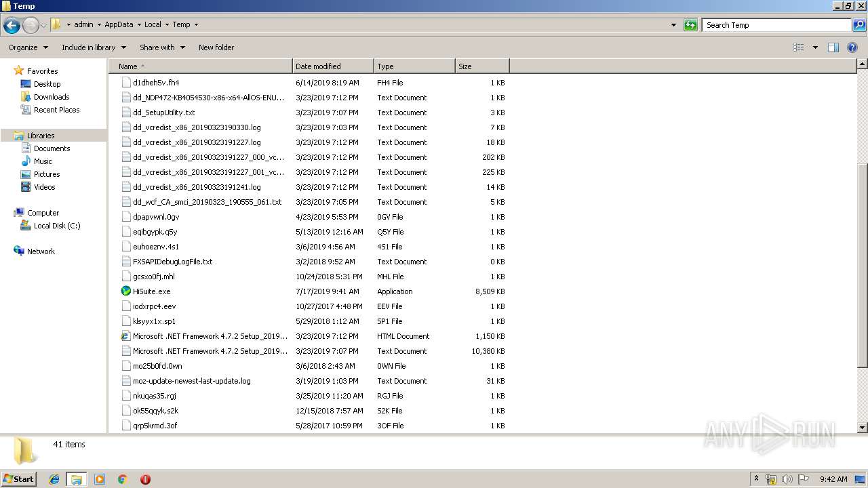Click admin in the address breadcrumb

83,24
